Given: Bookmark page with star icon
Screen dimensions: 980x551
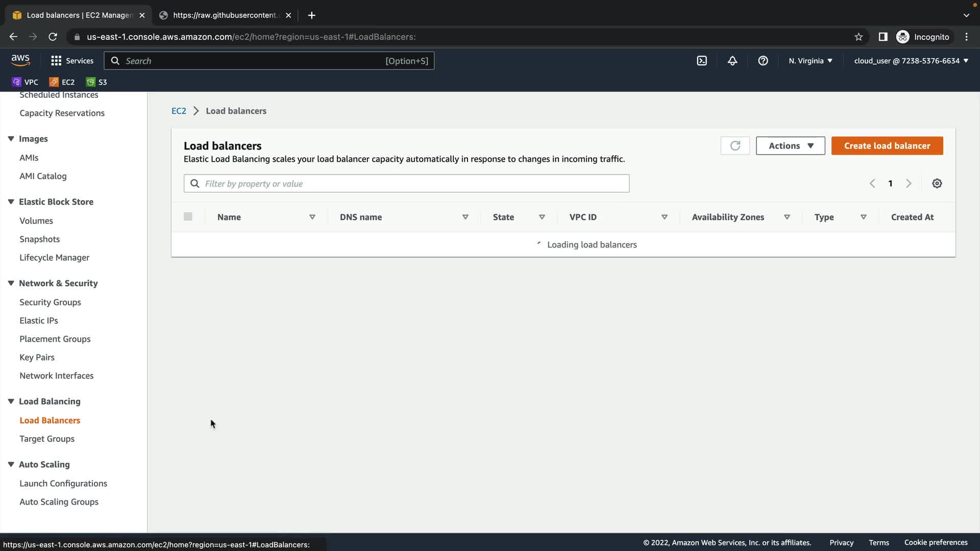Looking at the screenshot, I should [x=859, y=37].
